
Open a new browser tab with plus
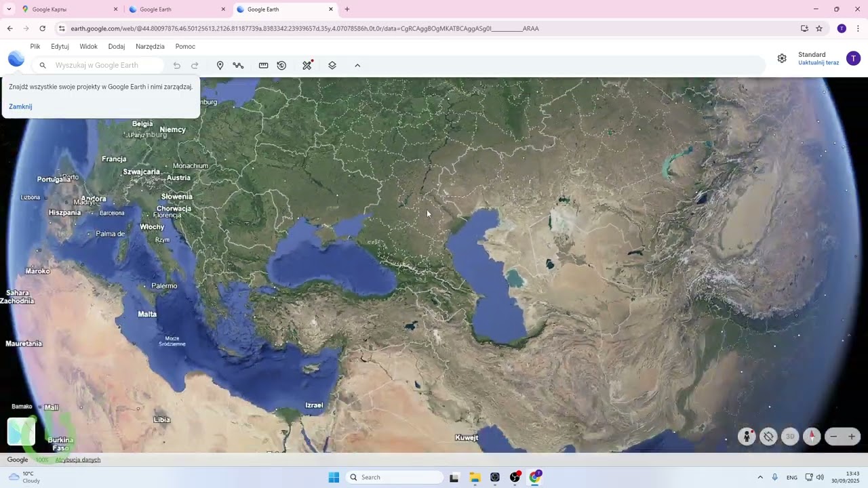pos(347,9)
